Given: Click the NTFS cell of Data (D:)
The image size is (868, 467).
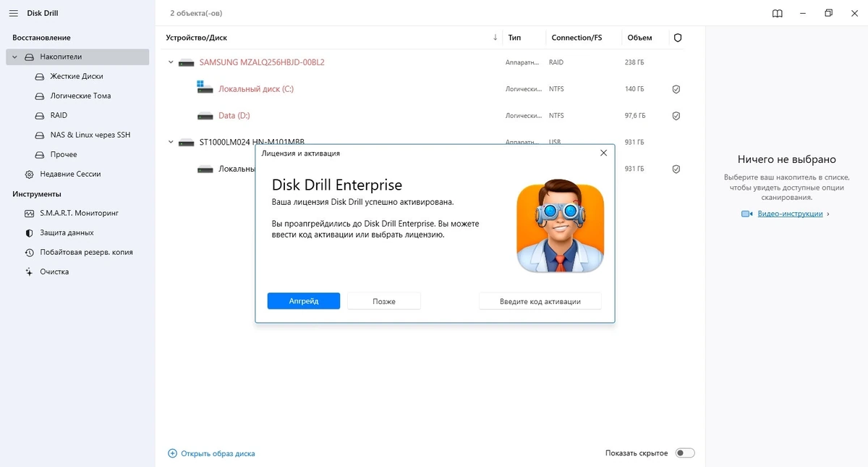Looking at the screenshot, I should [x=556, y=115].
